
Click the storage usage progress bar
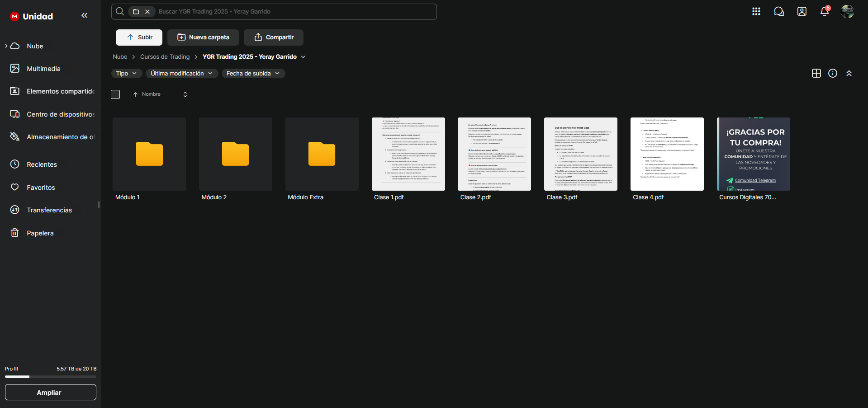[x=50, y=376]
